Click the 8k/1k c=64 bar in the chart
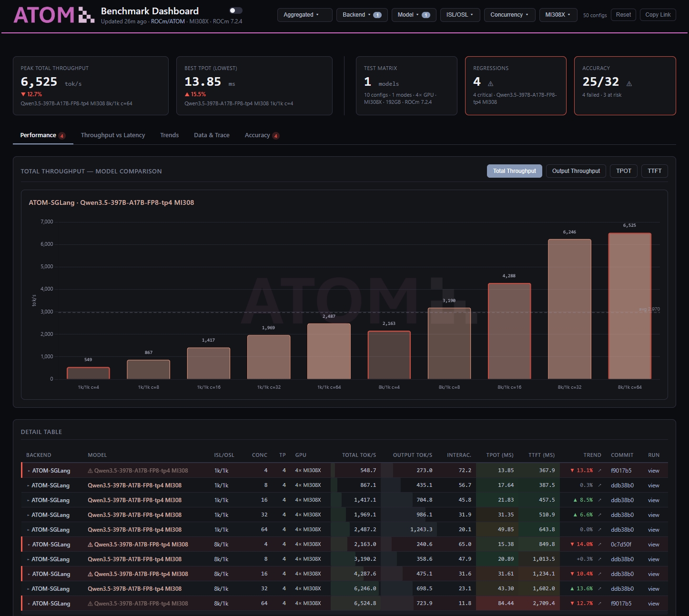This screenshot has height=616, width=689. [629, 306]
